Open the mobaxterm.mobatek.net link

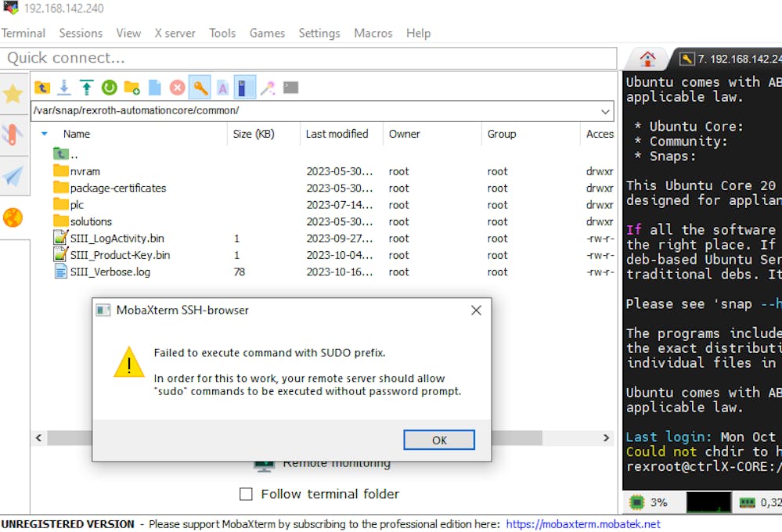pyautogui.click(x=583, y=524)
